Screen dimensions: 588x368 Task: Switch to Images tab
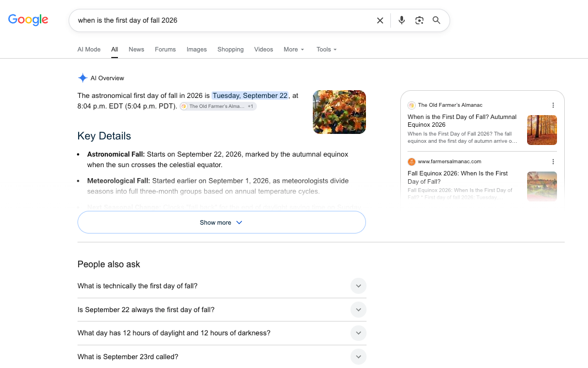coord(197,49)
